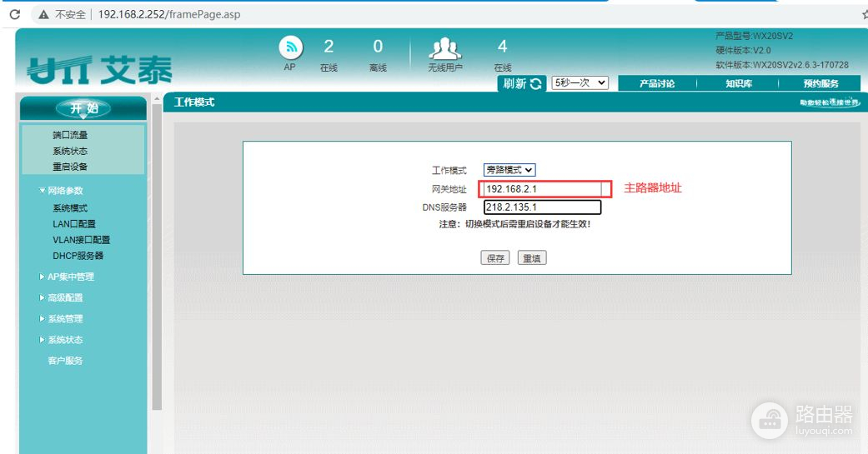Click the sidebar scrollbar up arrow
868x454 pixels.
click(x=157, y=99)
